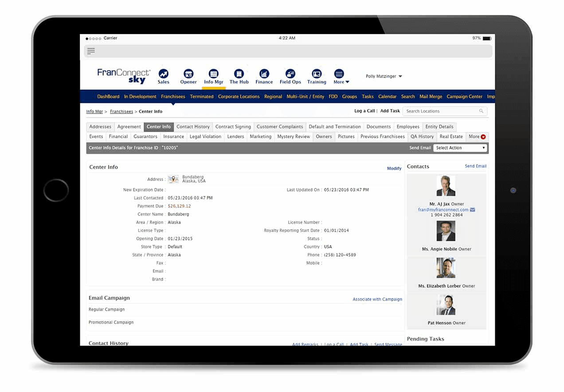The width and height of the screenshot is (564, 392).
Task: Click the fran@myfranconnect.com email link
Action: tap(443, 210)
